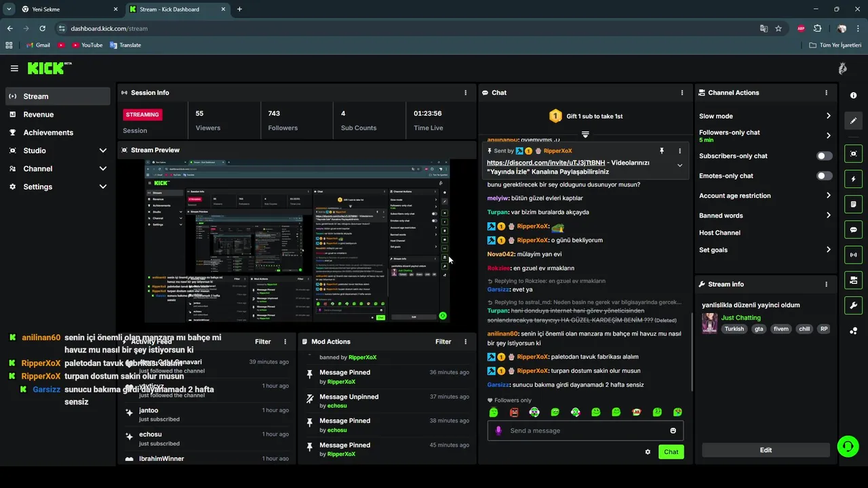The height and width of the screenshot is (488, 868).
Task: Open the YouTube bookmark
Action: pyautogui.click(x=86, y=45)
